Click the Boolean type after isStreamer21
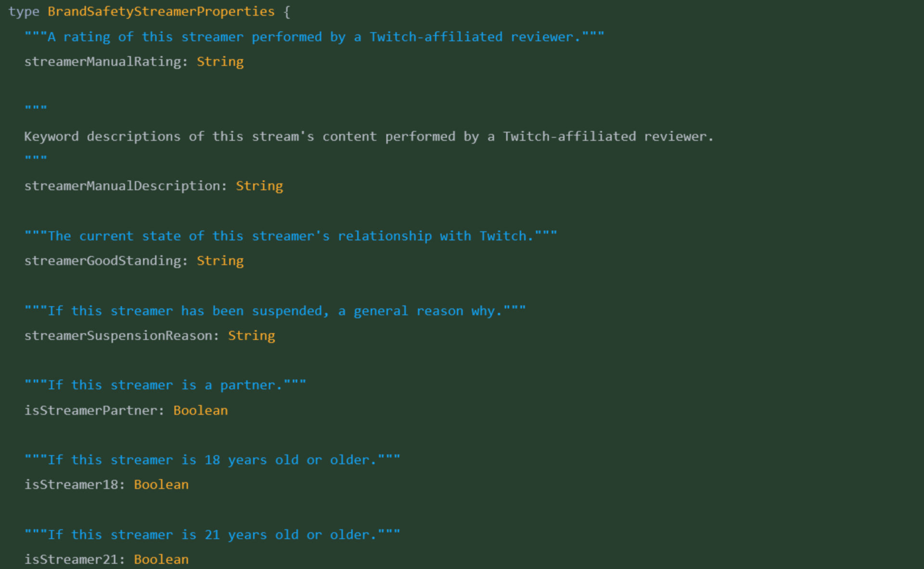The image size is (924, 569). tap(161, 559)
